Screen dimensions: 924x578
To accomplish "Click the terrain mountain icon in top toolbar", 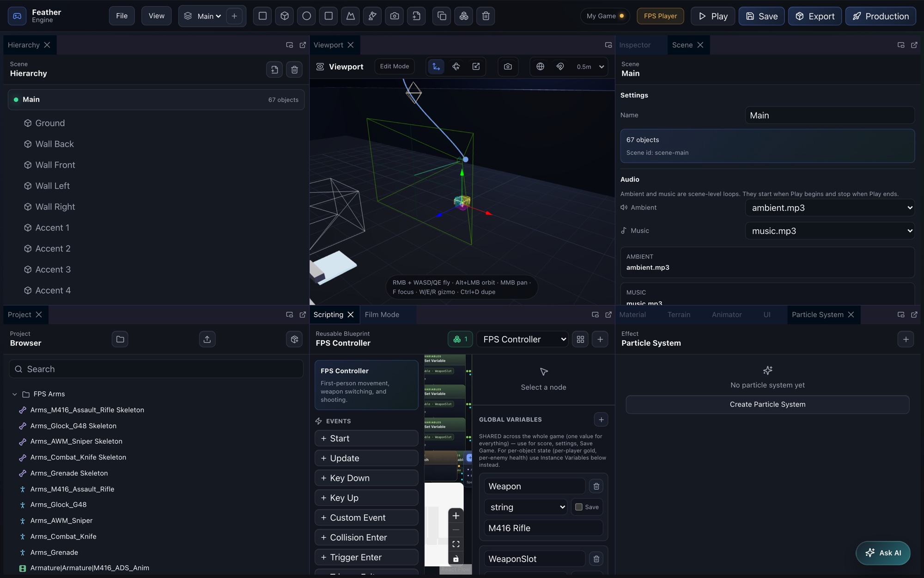I will [351, 16].
